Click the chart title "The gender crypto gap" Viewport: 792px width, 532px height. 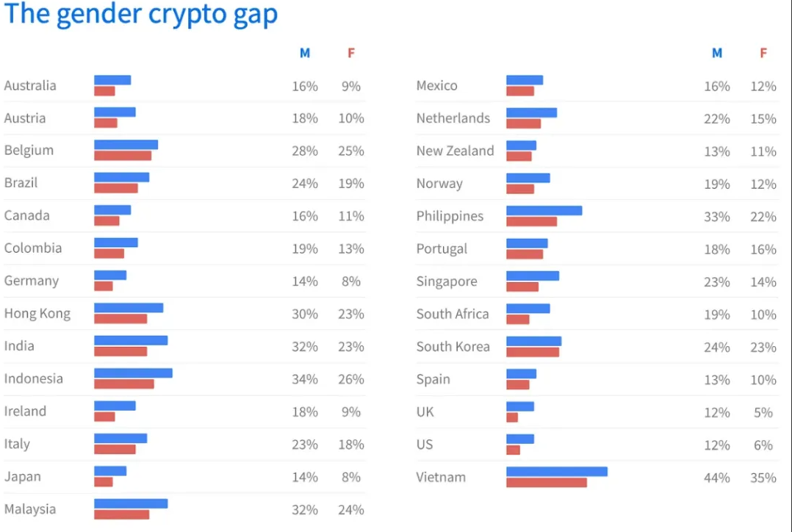click(140, 14)
